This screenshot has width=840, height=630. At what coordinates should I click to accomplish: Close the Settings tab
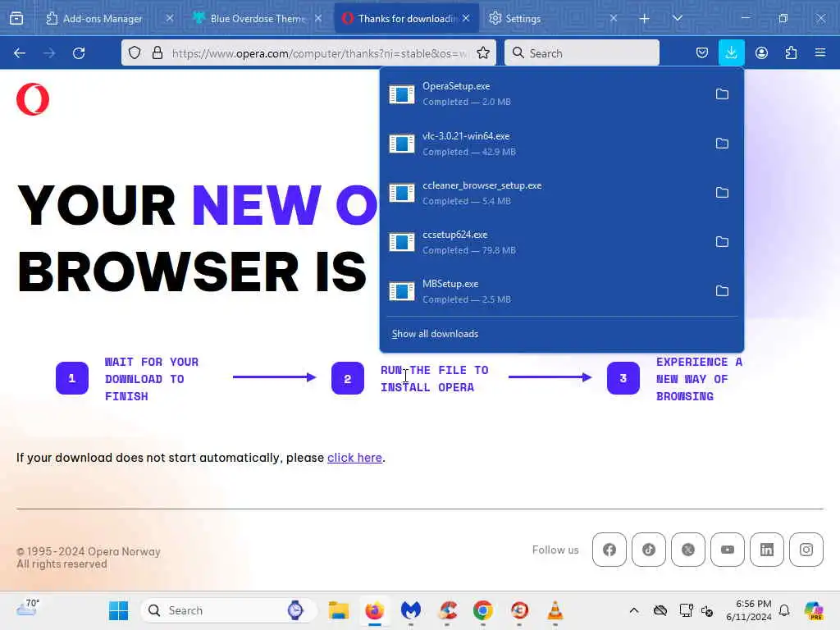coord(614,18)
